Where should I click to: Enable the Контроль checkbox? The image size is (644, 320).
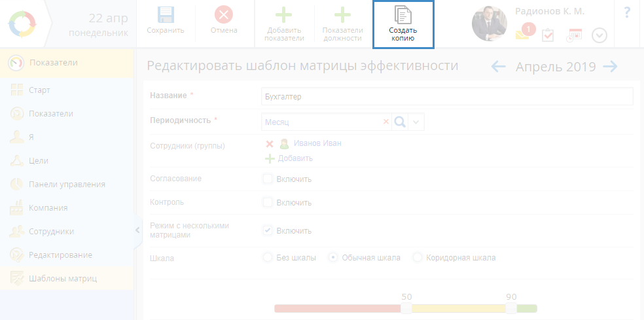click(x=268, y=202)
